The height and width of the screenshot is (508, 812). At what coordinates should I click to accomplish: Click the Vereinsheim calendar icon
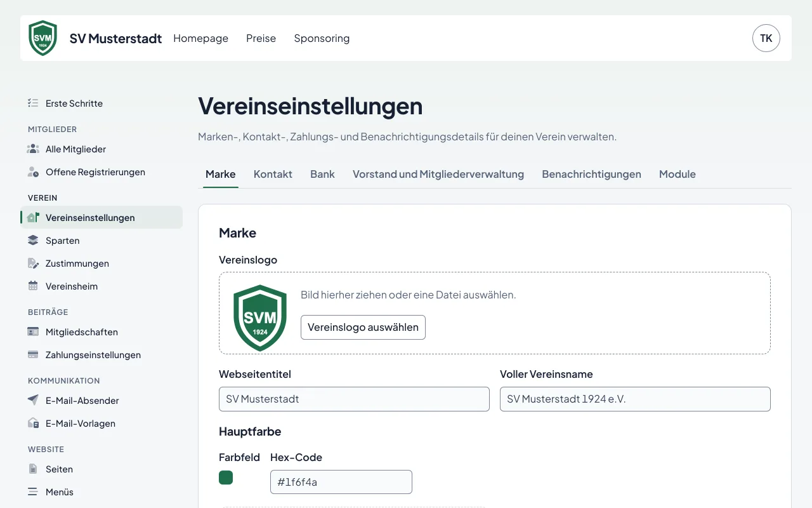[x=33, y=286]
